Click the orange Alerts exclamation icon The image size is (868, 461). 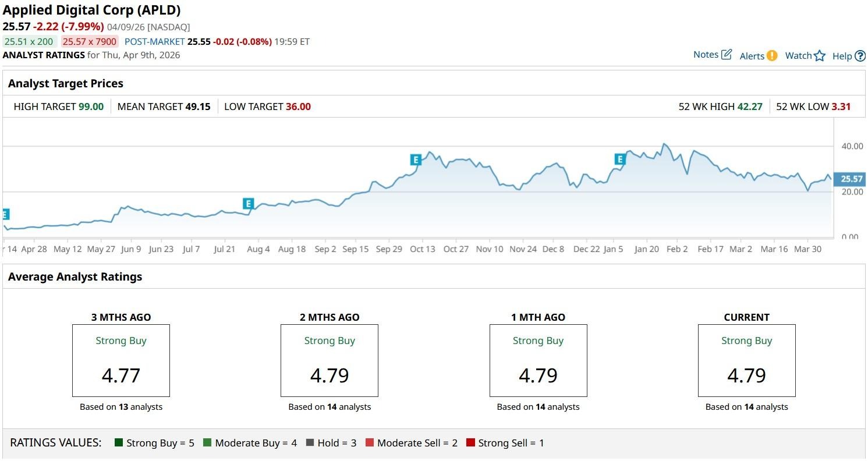pos(771,56)
